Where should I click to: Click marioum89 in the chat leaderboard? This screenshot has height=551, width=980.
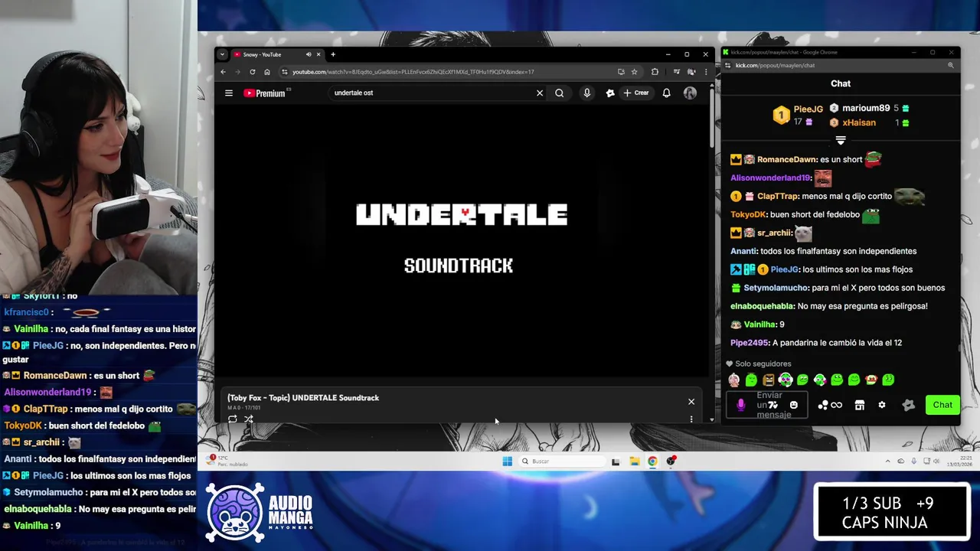pyautogui.click(x=866, y=109)
